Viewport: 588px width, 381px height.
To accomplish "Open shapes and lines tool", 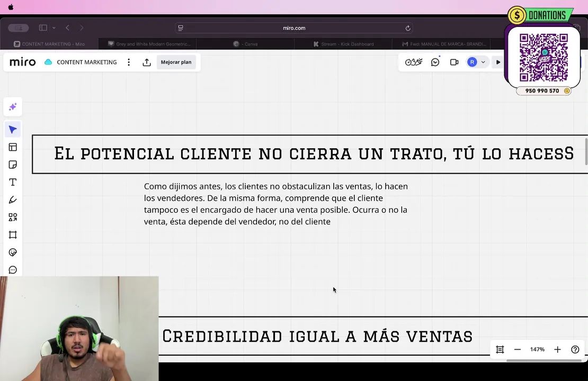I will (13, 217).
